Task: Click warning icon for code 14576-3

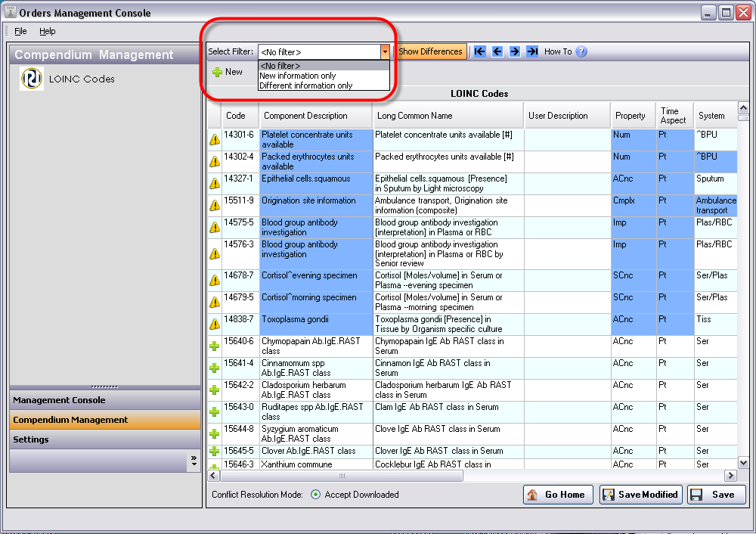Action: pos(215,253)
